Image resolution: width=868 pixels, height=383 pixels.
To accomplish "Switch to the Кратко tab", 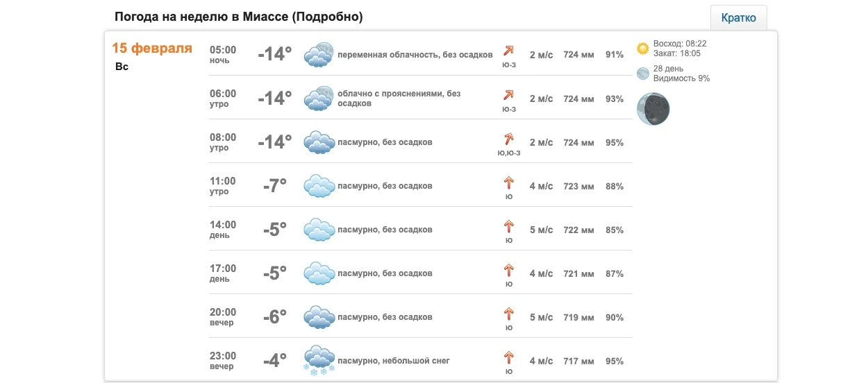I will [x=738, y=18].
